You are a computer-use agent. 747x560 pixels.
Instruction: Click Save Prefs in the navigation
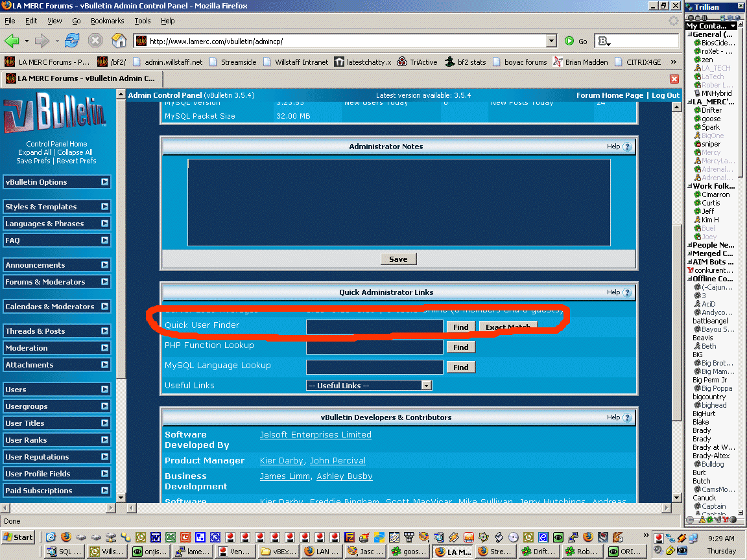click(33, 161)
